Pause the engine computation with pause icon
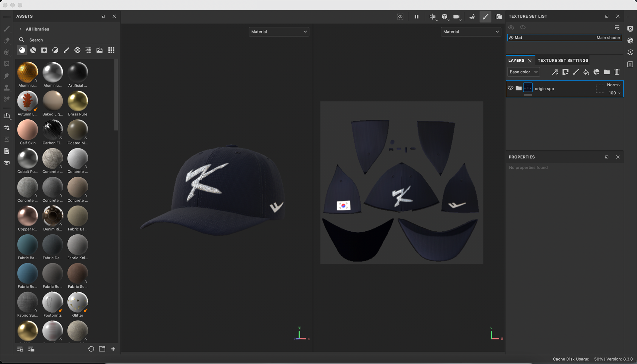 point(416,17)
